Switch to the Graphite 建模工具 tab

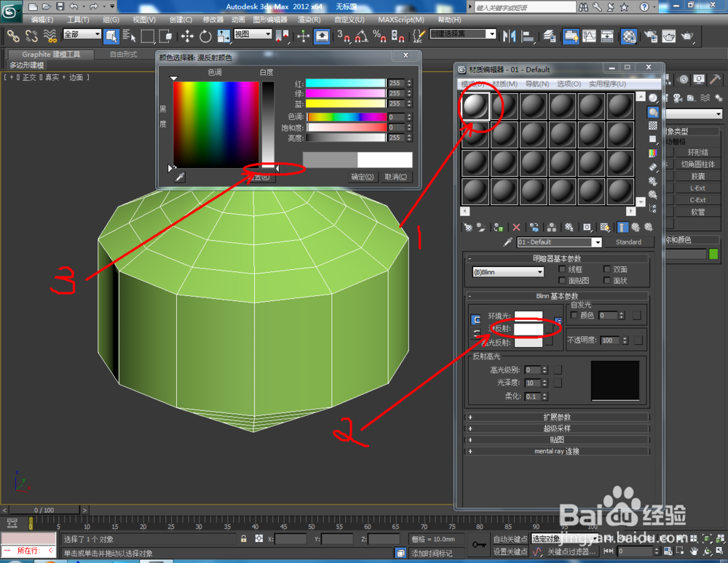(x=51, y=55)
